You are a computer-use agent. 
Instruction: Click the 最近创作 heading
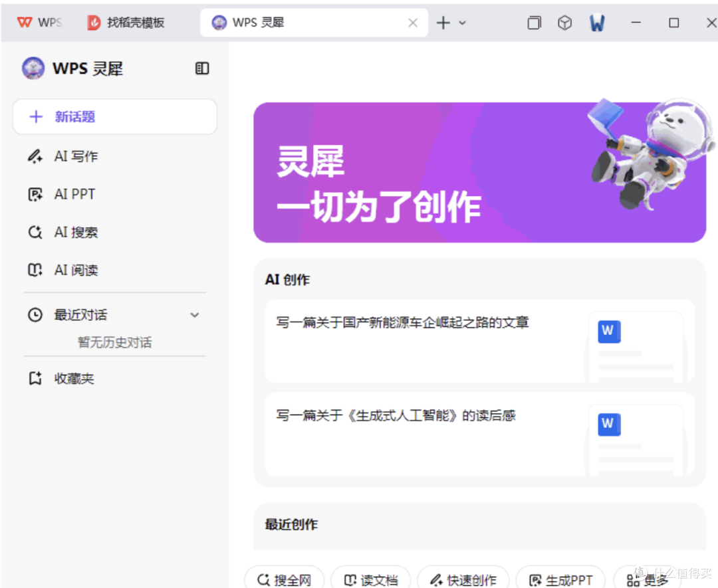tap(291, 524)
